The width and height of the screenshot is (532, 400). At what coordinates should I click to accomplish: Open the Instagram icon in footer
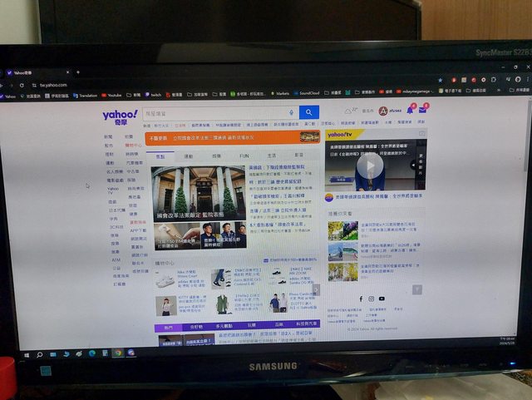pos(372,299)
